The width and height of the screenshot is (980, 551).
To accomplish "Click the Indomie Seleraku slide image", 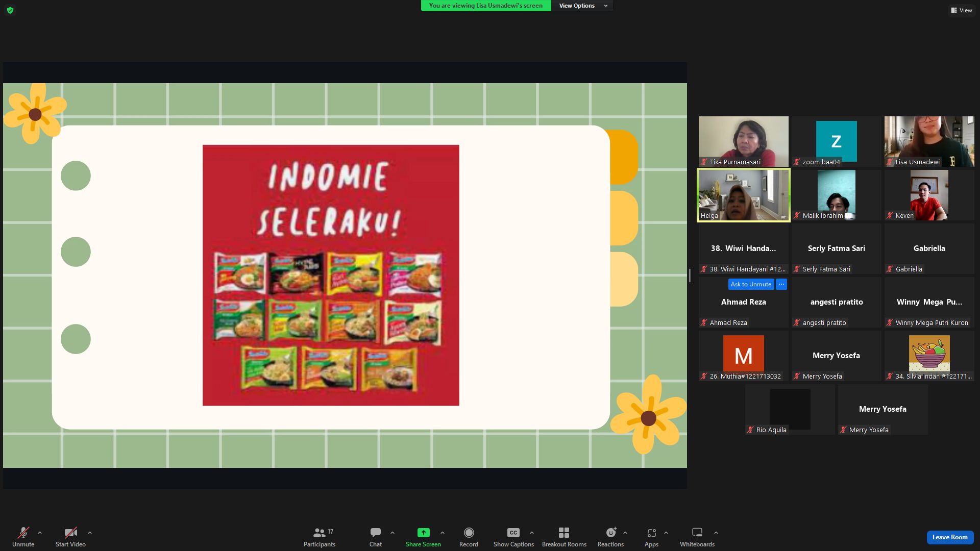I will pyautogui.click(x=331, y=275).
